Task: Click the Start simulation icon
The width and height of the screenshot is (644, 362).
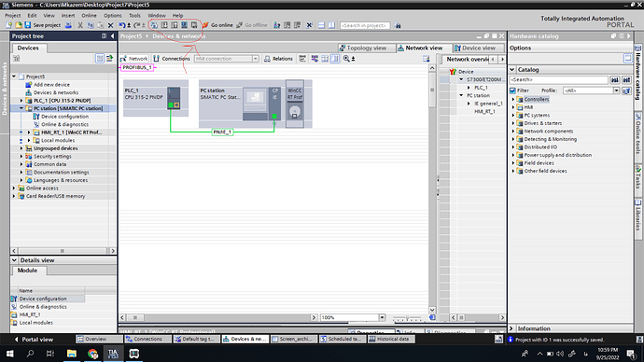Action: 185,25
